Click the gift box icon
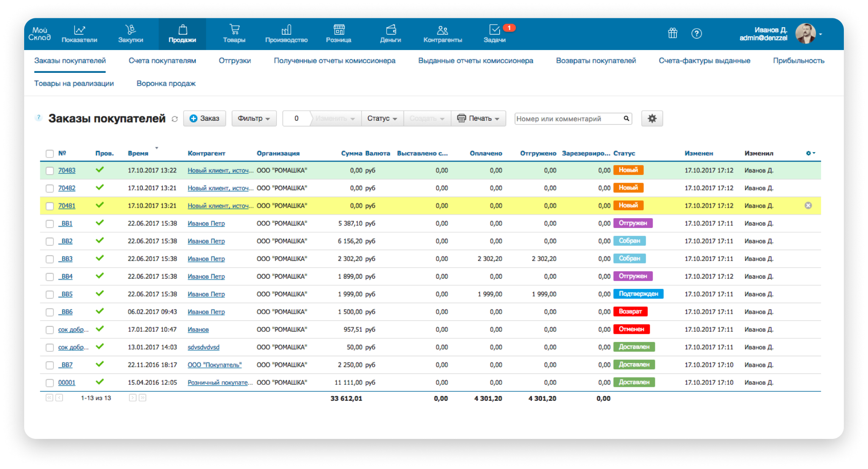 pos(673,33)
